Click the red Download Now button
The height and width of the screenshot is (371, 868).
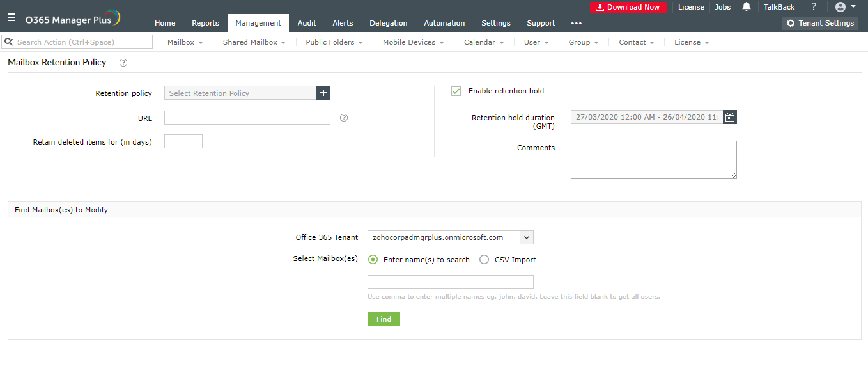point(628,7)
